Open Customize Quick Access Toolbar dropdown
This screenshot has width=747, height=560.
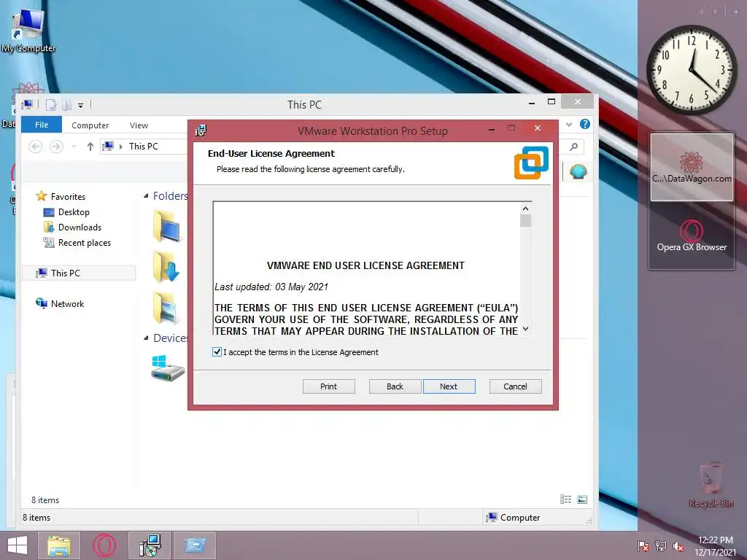pos(80,105)
